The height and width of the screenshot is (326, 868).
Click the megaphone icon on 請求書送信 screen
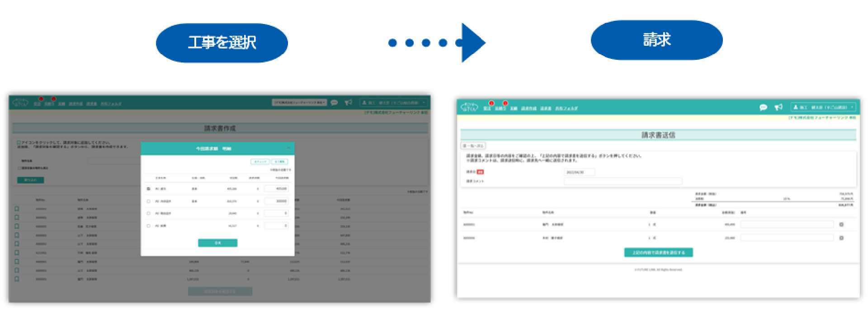tap(778, 107)
